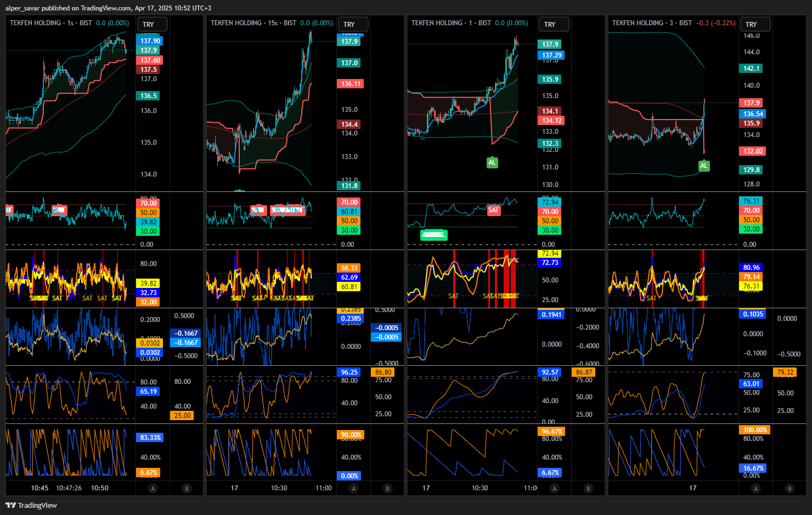This screenshot has height=515, width=812.
Task: Select red 132.02 label in 3-minute chart
Action: point(753,151)
